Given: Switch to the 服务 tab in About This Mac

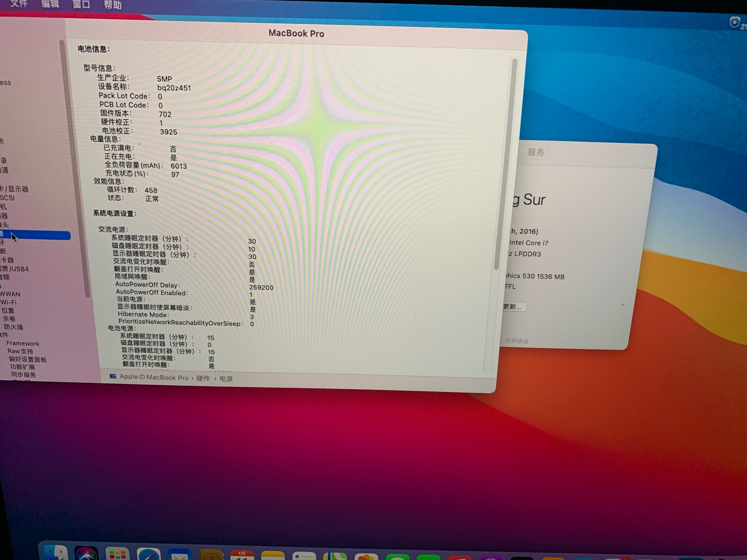Looking at the screenshot, I should (535, 152).
